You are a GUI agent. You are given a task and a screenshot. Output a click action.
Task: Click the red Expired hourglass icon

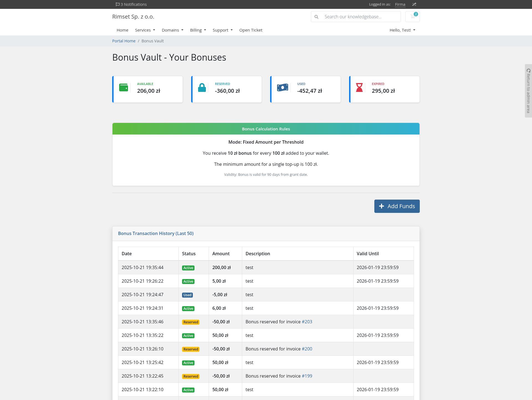pos(359,87)
